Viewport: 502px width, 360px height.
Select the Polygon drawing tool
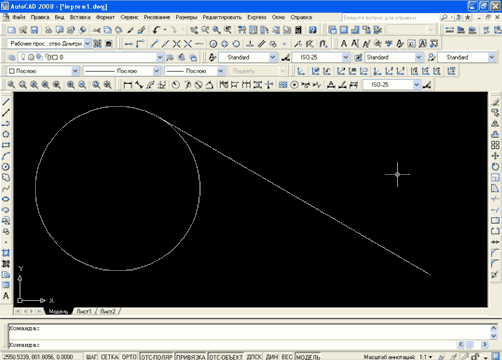coord(6,134)
